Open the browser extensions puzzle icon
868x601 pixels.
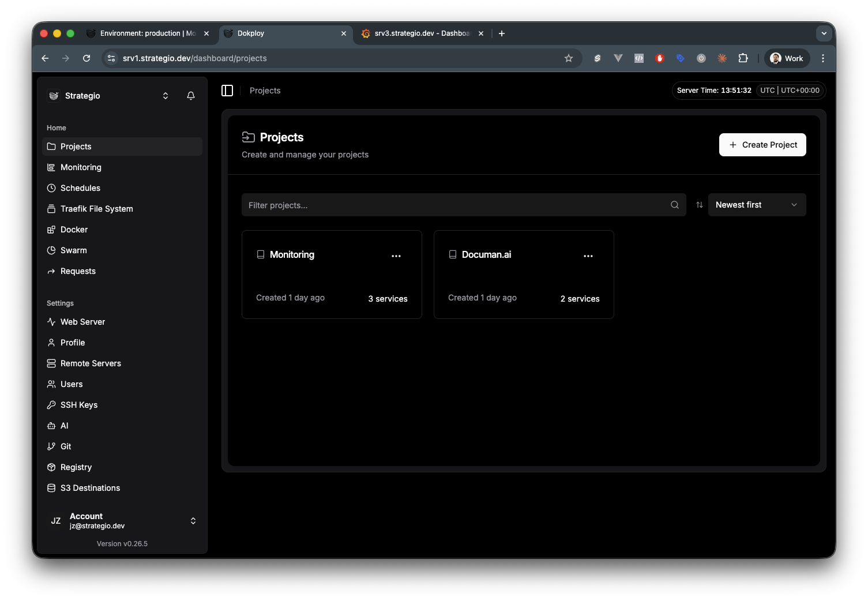(743, 58)
